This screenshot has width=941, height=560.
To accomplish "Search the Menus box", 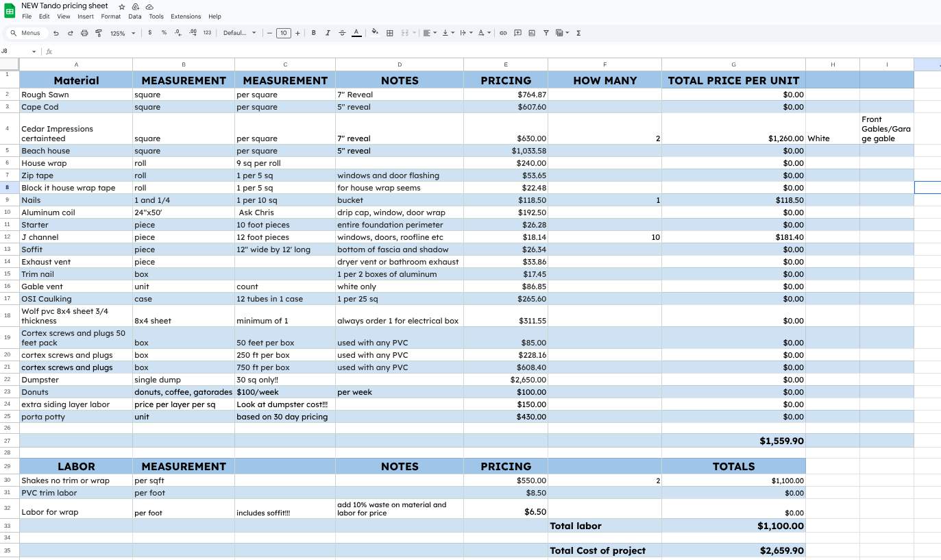I will click(x=26, y=33).
